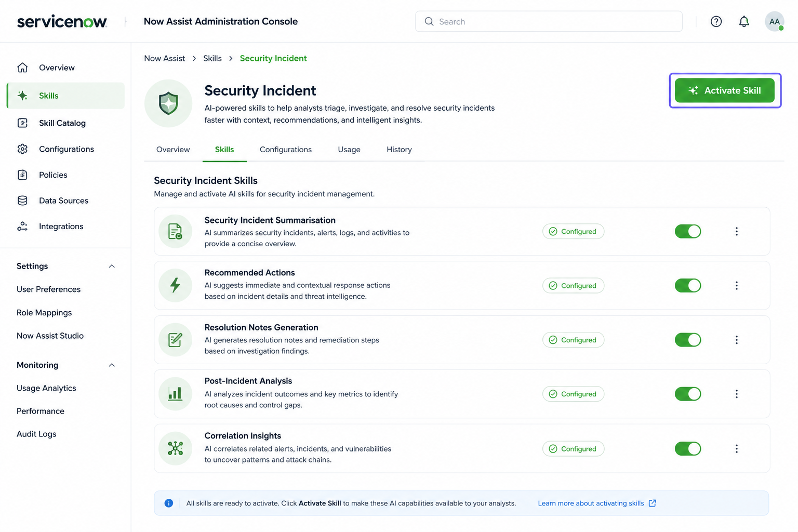This screenshot has width=798, height=532.
Task: Toggle off Recommended Actions skill
Action: click(688, 285)
